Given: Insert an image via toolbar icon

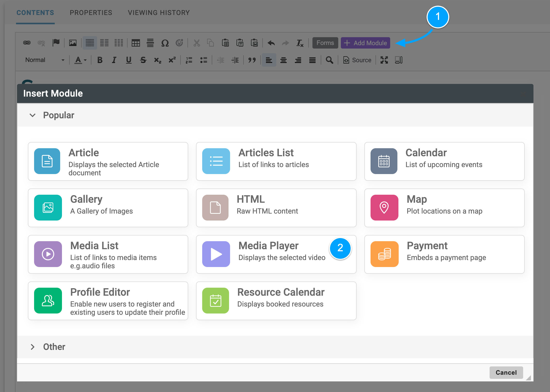Looking at the screenshot, I should [x=73, y=43].
